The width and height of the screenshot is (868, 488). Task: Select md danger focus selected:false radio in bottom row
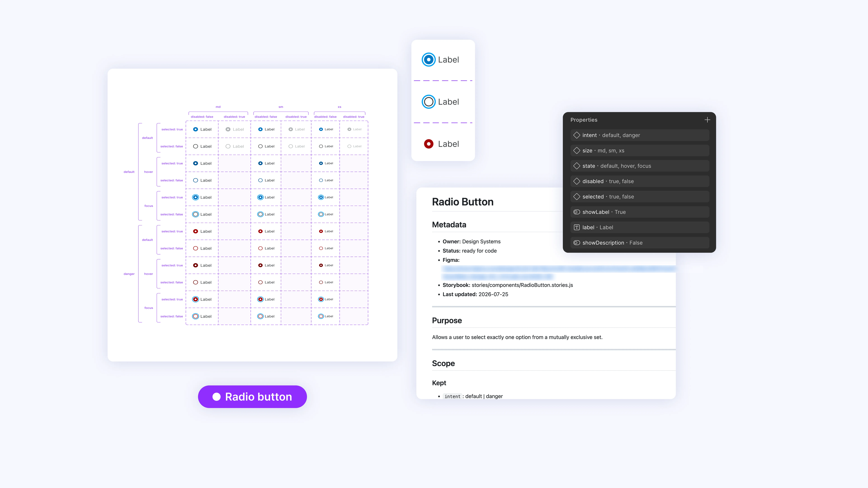(x=195, y=316)
